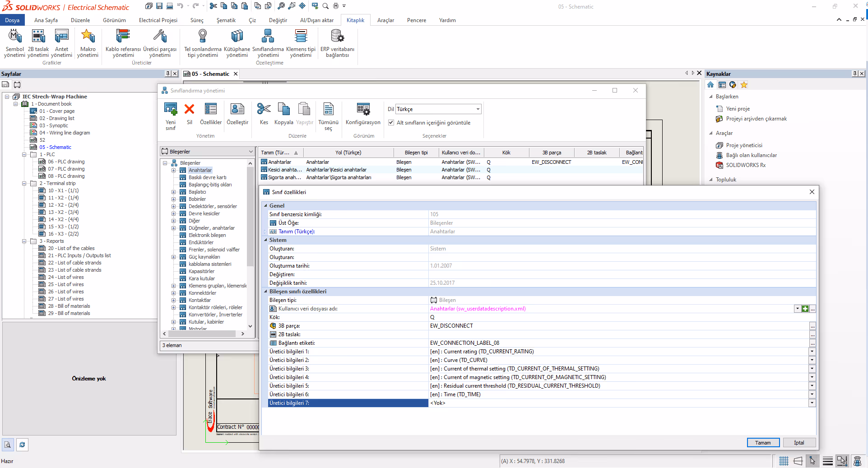This screenshot has height=468, width=868.
Task: Open Makro yönetimi tool
Action: coord(88,43)
